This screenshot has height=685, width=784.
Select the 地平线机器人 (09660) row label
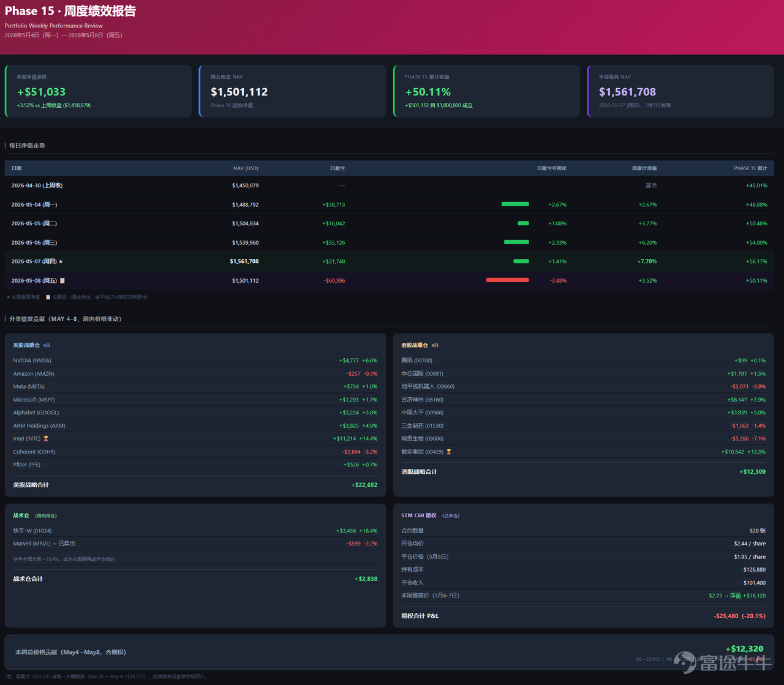[x=428, y=386]
